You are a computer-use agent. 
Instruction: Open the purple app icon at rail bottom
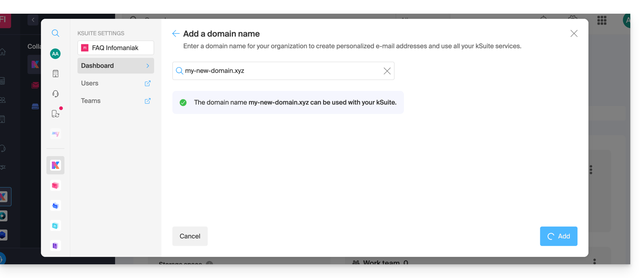tap(55, 246)
